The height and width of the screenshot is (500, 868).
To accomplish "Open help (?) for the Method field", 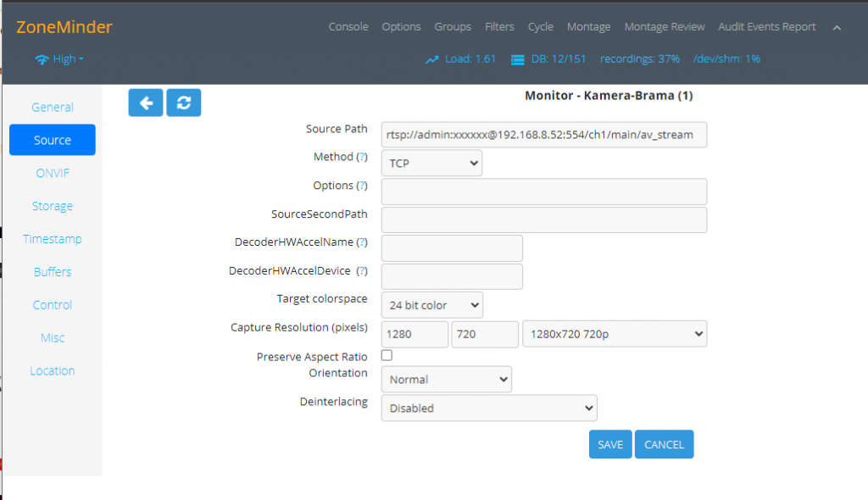I will tap(362, 158).
